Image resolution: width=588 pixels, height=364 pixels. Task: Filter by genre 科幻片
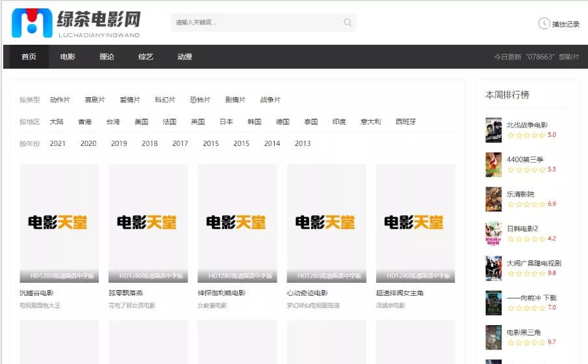tap(165, 100)
